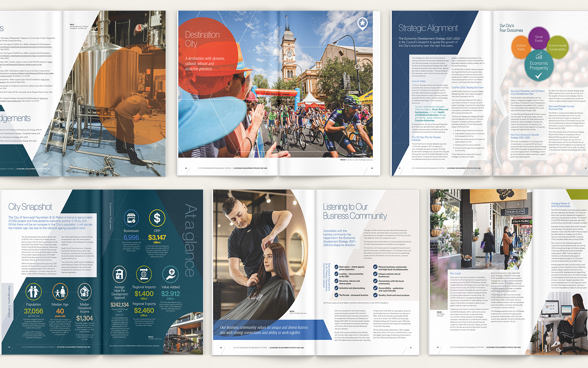
Task: Click checkmark beside Open space – street appeal
Action: click(x=336, y=267)
